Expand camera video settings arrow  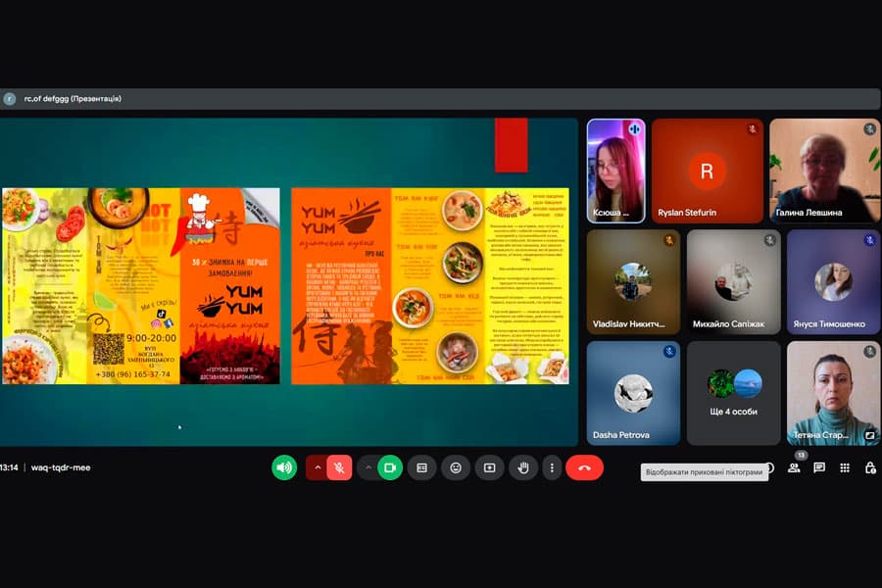click(367, 467)
